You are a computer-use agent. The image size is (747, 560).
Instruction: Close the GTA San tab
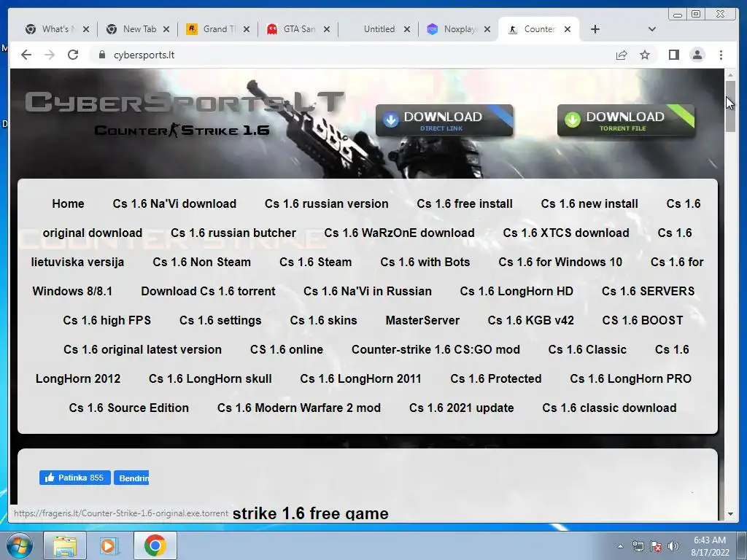point(326,29)
